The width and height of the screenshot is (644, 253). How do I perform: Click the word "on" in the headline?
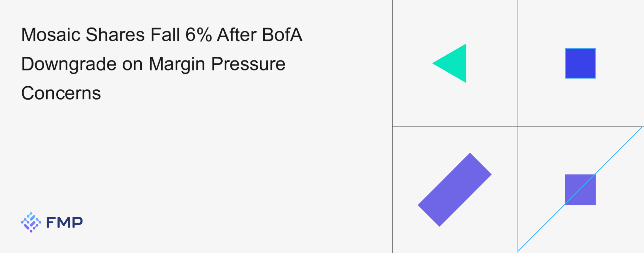pyautogui.click(x=132, y=64)
